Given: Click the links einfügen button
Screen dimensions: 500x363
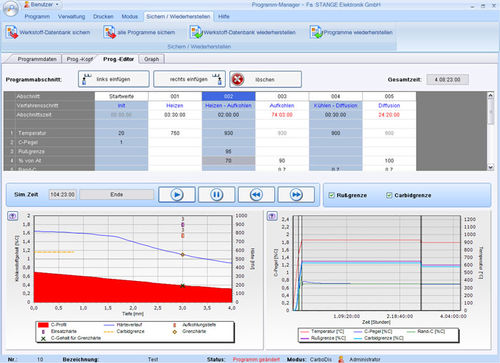Looking at the screenshot, I should point(114,79).
